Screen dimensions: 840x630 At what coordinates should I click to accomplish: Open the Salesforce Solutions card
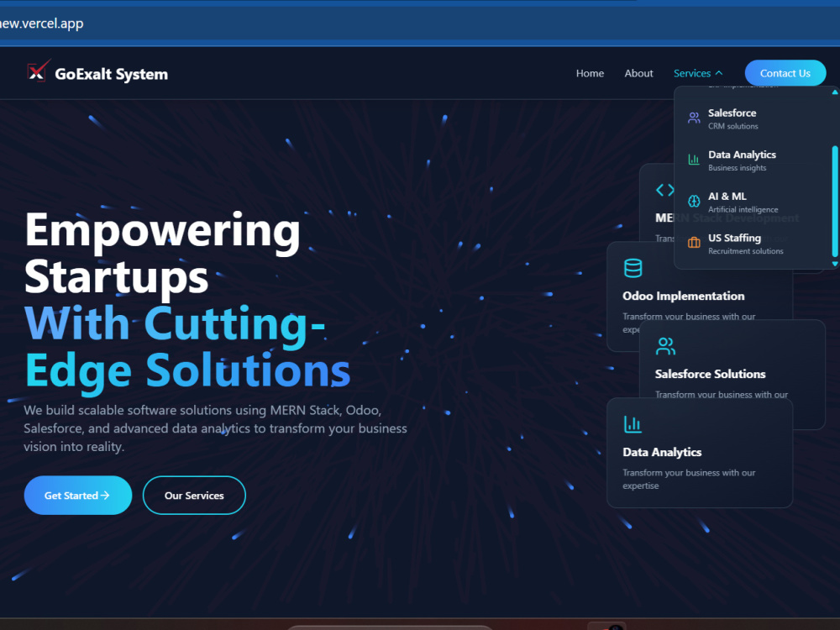tap(732, 375)
